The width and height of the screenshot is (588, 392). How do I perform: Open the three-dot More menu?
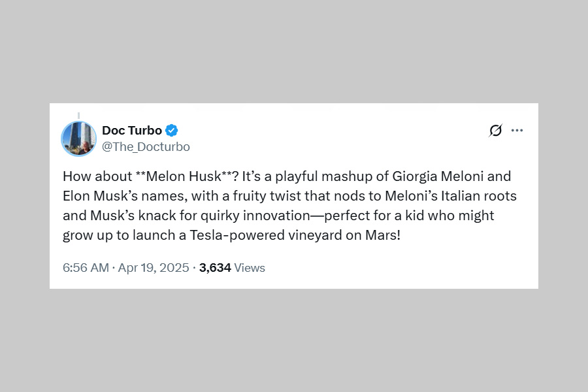point(517,130)
